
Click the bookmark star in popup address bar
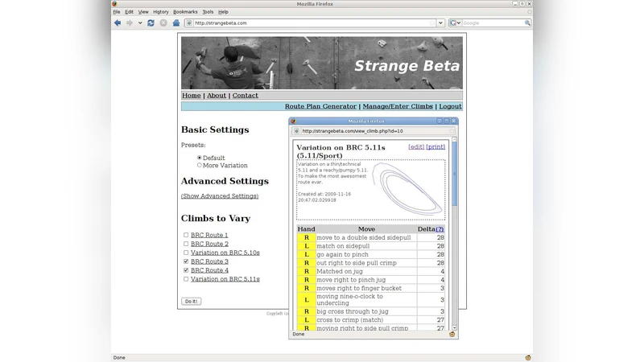pyautogui.click(x=453, y=130)
